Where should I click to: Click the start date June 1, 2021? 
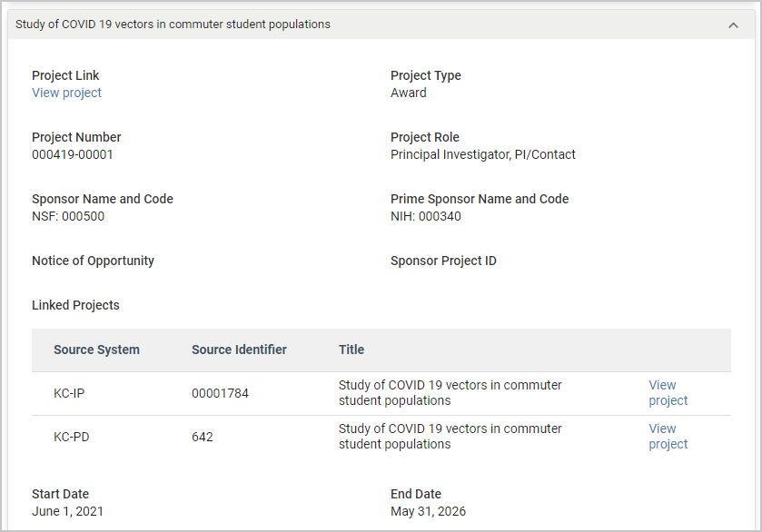67,511
